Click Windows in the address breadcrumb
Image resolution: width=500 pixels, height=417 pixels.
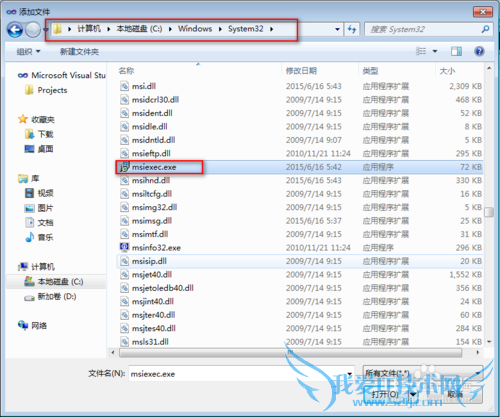click(x=195, y=29)
